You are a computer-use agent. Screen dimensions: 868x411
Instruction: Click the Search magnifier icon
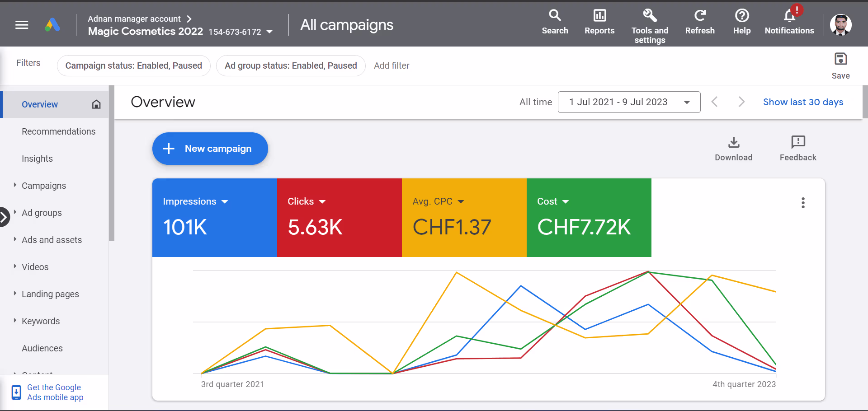pyautogui.click(x=555, y=16)
